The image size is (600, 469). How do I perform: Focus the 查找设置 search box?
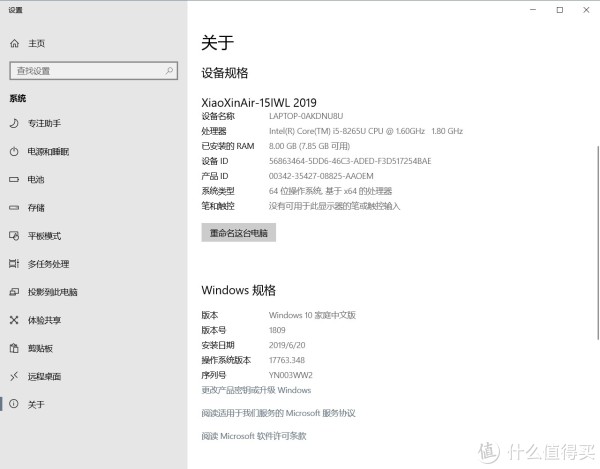pyautogui.click(x=93, y=71)
